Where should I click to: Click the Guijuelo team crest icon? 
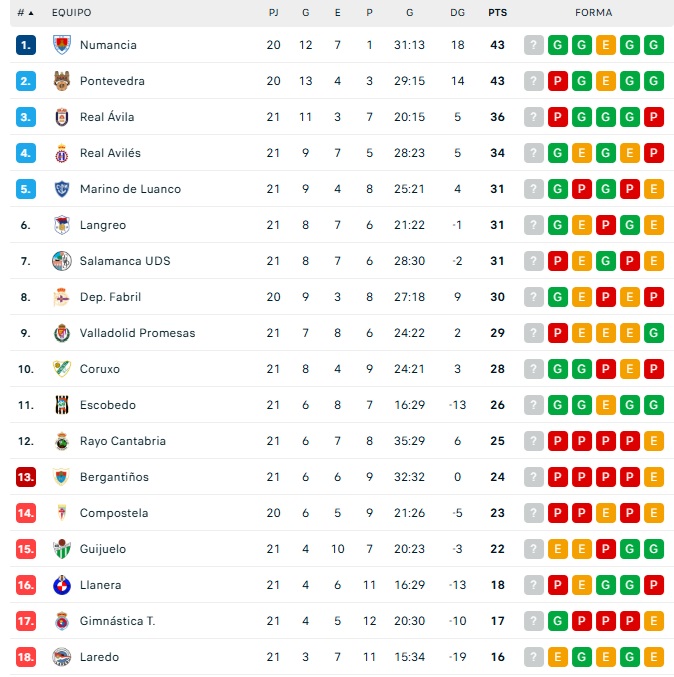tap(62, 549)
